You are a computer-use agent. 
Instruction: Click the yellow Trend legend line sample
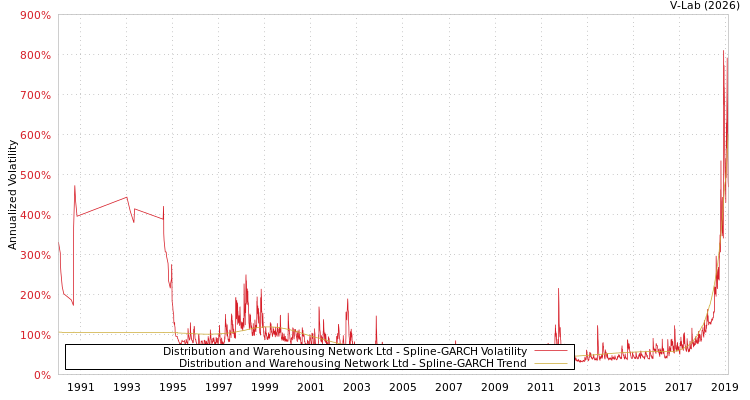pos(551,364)
